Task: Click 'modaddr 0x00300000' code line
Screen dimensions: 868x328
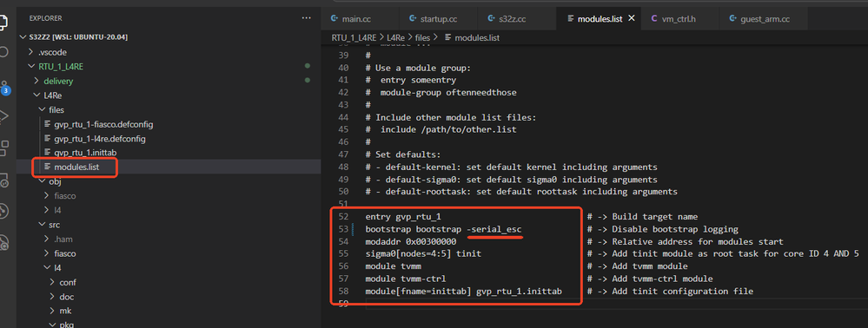Action: pyautogui.click(x=411, y=242)
